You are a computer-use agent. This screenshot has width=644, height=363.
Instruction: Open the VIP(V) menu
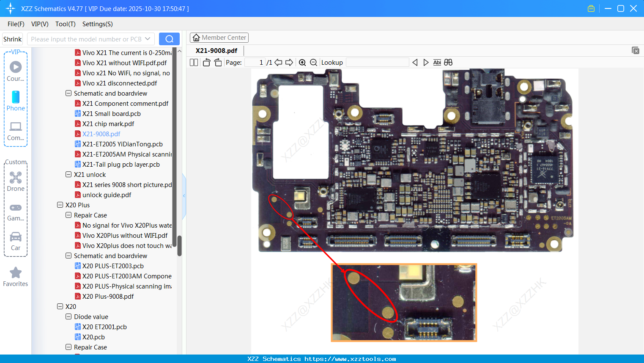[x=40, y=24]
